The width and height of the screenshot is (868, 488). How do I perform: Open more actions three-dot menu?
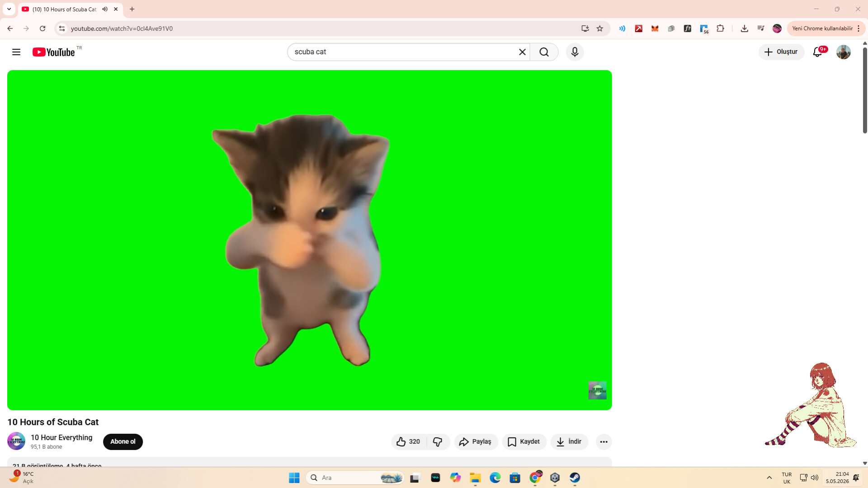click(x=604, y=441)
